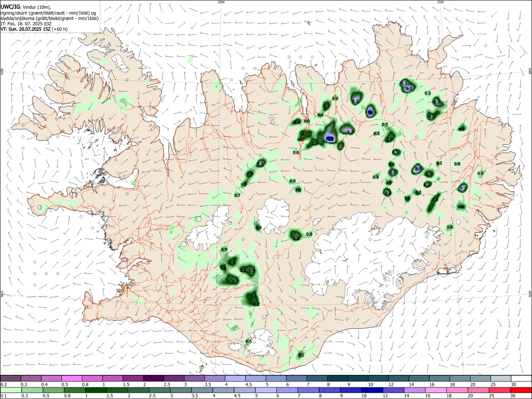Click the bright red 30 swatch in the lower legend row

click(x=521, y=390)
